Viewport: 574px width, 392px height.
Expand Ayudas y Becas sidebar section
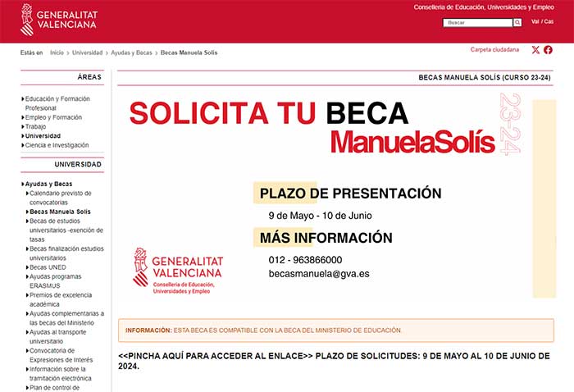[x=48, y=184]
